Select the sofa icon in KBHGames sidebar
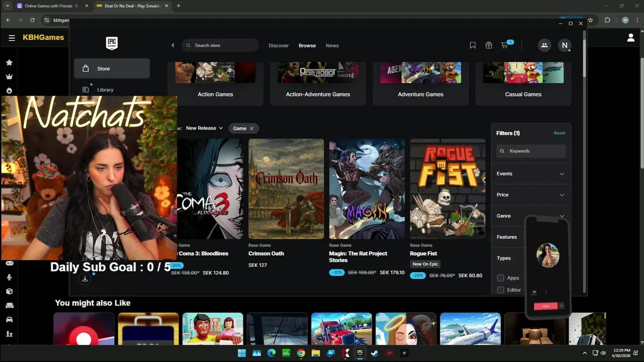This screenshot has width=644, height=362. tap(9, 305)
